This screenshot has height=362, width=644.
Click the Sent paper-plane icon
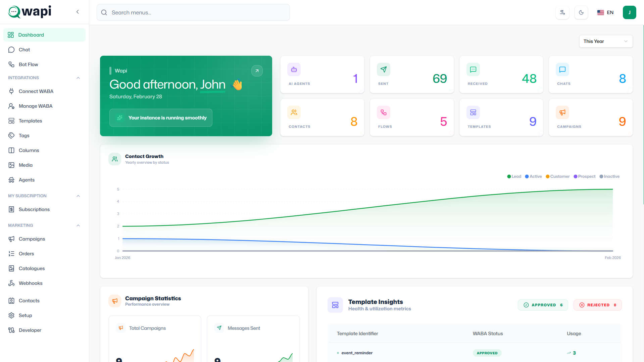point(384,69)
